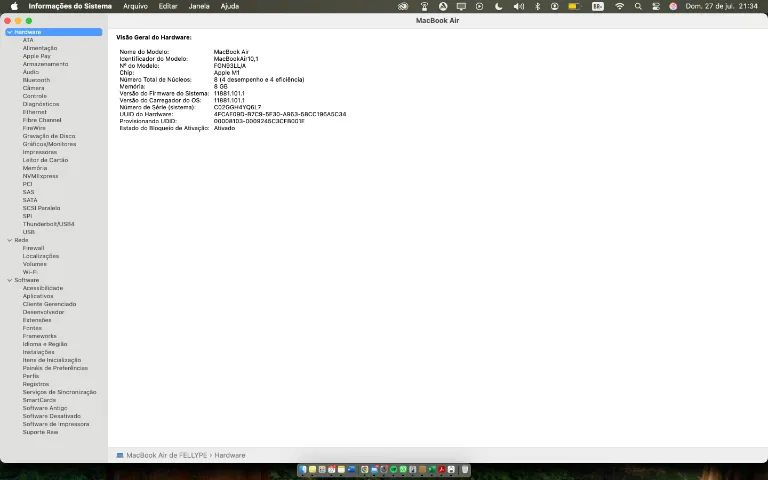
Task: Open the Trash in the Dock
Action: 465,469
